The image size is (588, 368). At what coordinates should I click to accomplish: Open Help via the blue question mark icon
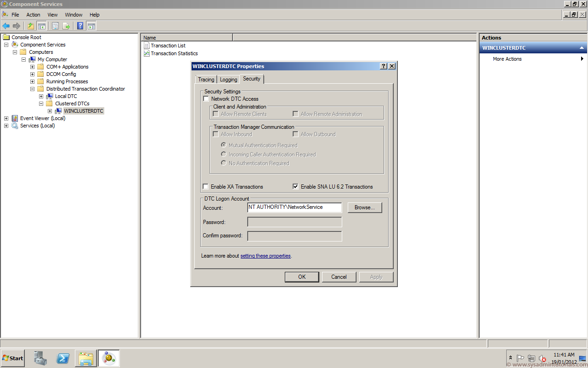point(79,25)
